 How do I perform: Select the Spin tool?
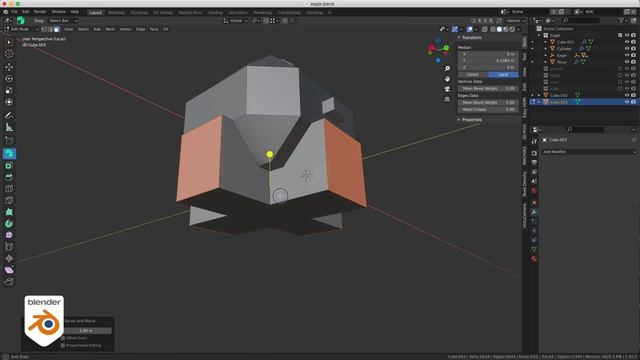click(9, 224)
